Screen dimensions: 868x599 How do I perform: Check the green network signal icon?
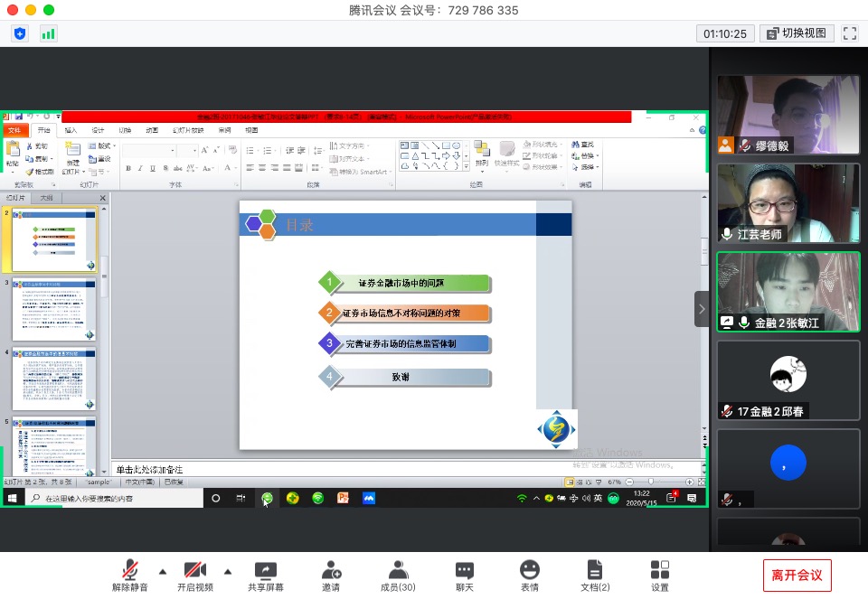pyautogui.click(x=48, y=33)
